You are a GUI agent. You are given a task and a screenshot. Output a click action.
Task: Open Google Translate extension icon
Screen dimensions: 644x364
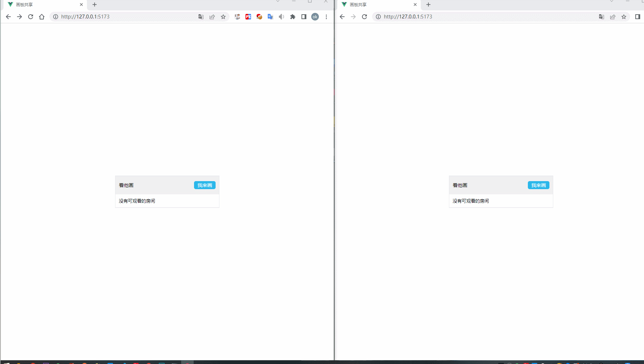tap(270, 17)
